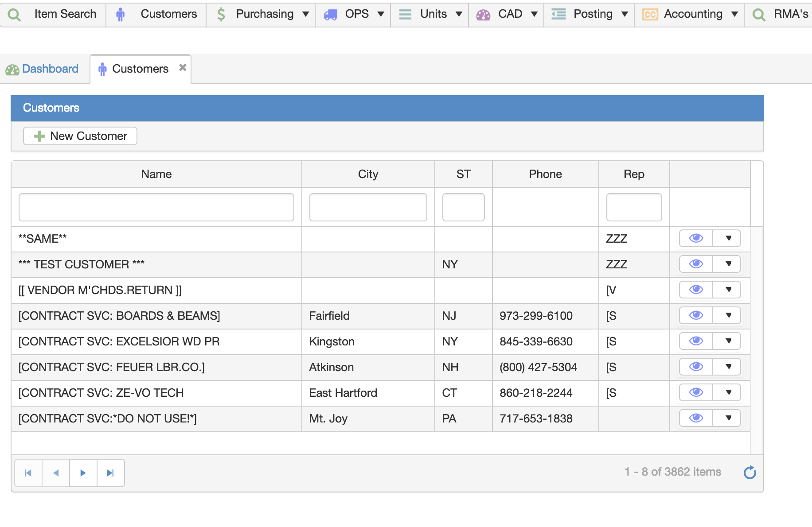View the EXCELSIOR WD PR record
The height and width of the screenshot is (527, 812).
click(x=696, y=341)
